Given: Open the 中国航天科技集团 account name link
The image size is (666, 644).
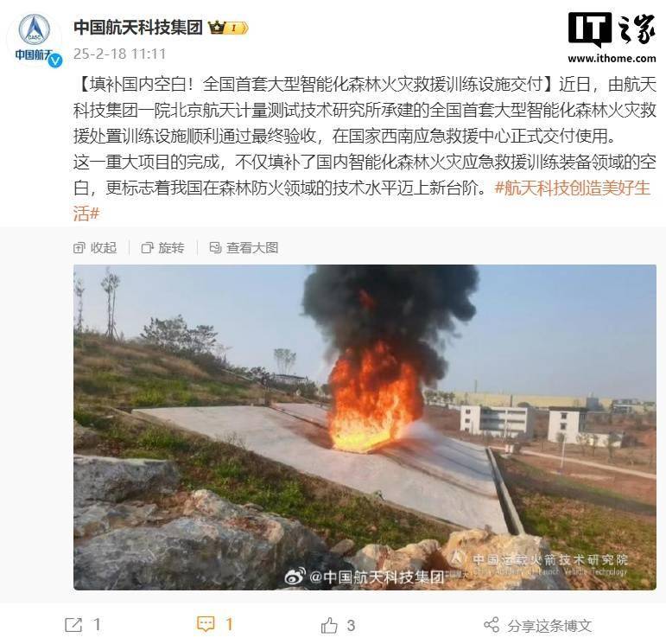Looking at the screenshot, I should coord(138,28).
